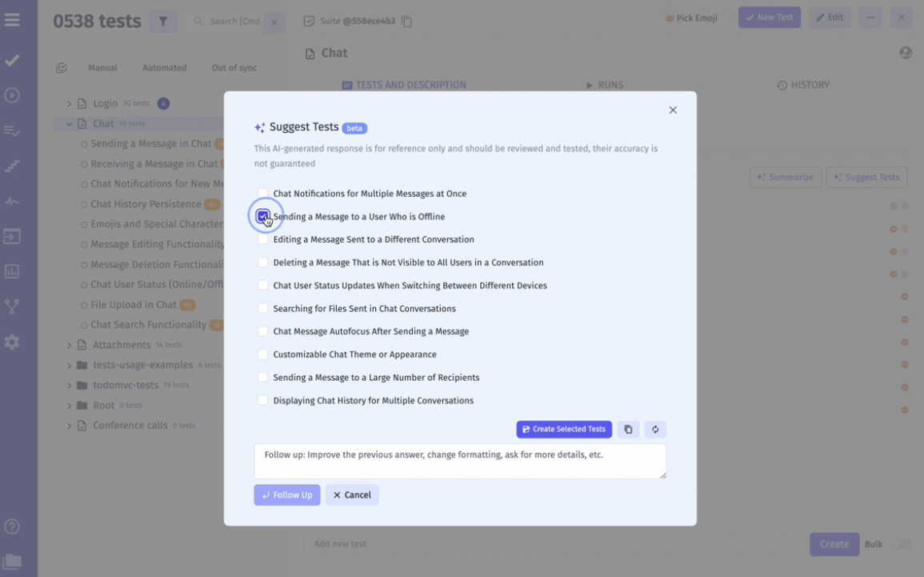Cancel the Suggest Tests dialog

click(x=352, y=495)
